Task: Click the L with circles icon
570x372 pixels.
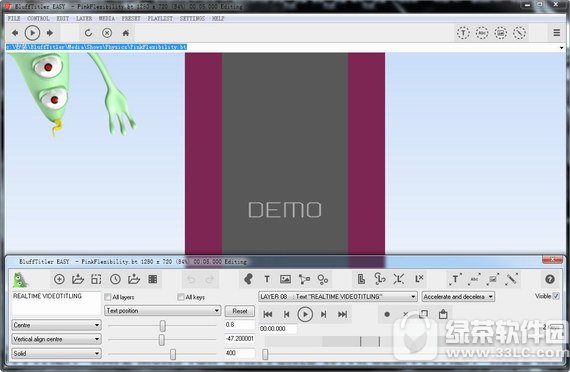Action: (380, 279)
